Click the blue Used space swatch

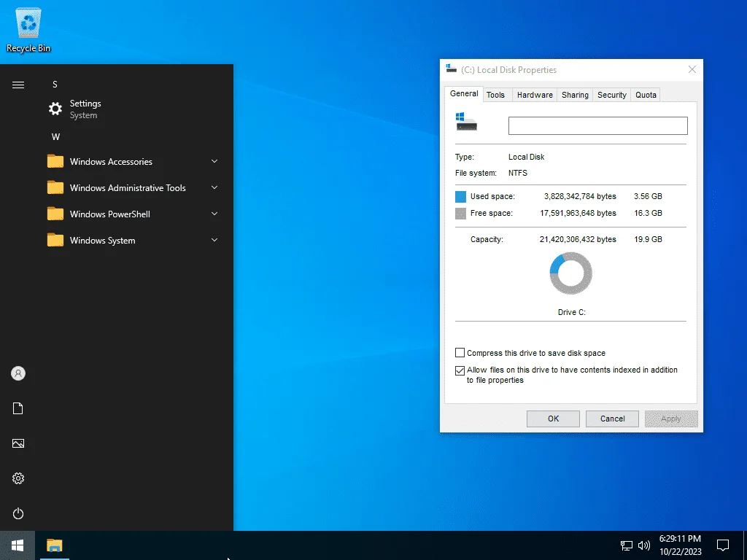pyautogui.click(x=461, y=197)
